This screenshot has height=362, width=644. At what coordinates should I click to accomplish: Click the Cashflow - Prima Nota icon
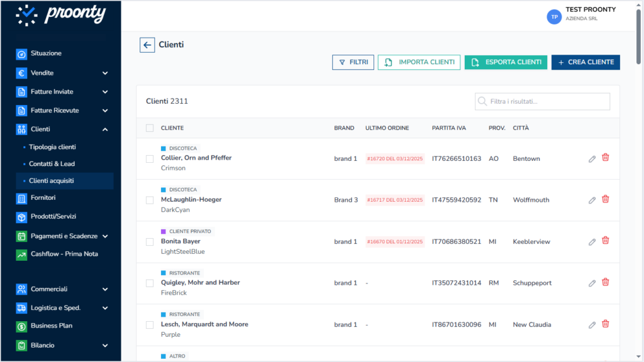[21, 255]
